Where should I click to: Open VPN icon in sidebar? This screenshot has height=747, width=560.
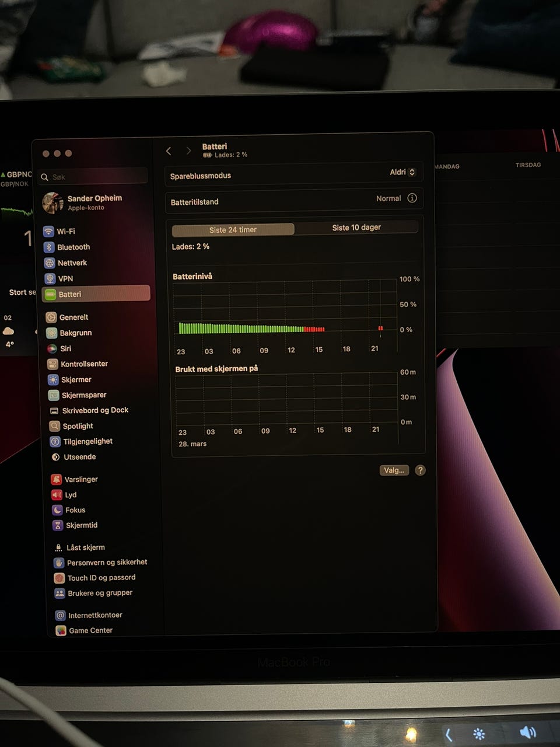tap(50, 278)
